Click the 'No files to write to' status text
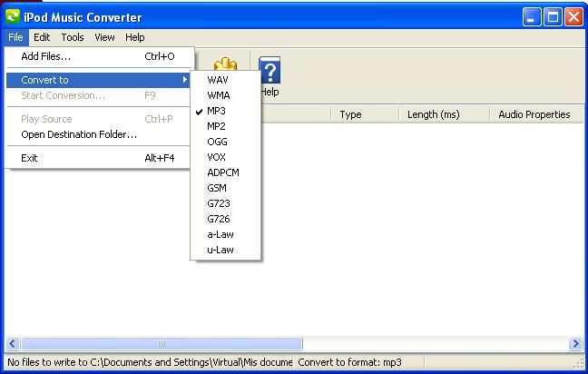The width and height of the screenshot is (588, 374). click(150, 362)
